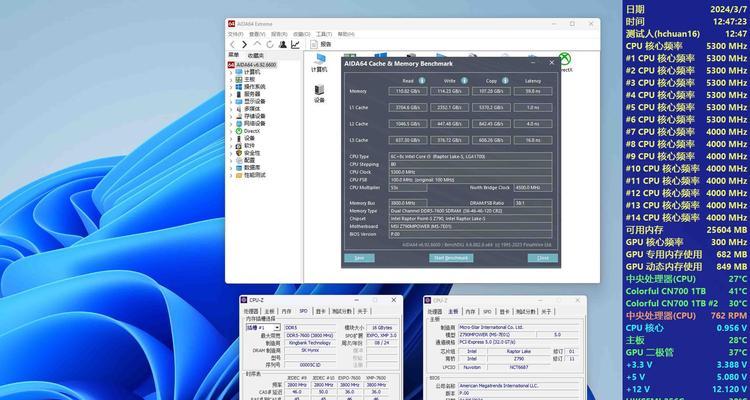Switch to 收藏夹 Favorites tab in AIDA64 sidebar
Screen dimensions: 750x400
click(256, 56)
